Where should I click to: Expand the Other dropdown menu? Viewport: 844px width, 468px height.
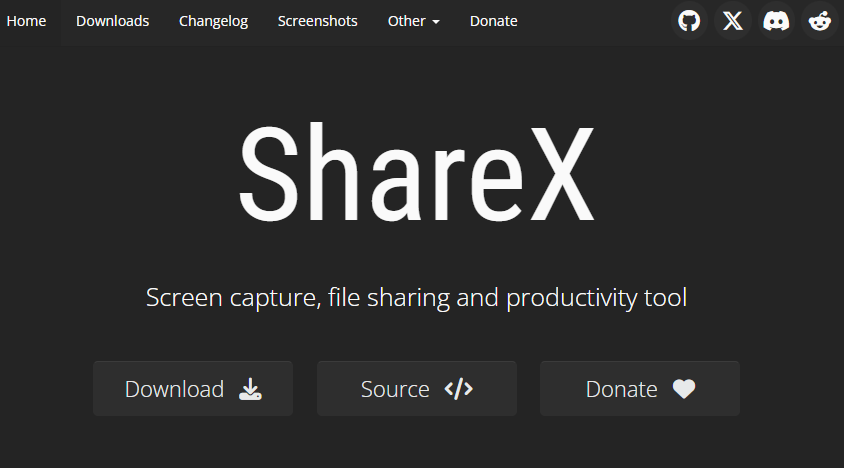413,21
